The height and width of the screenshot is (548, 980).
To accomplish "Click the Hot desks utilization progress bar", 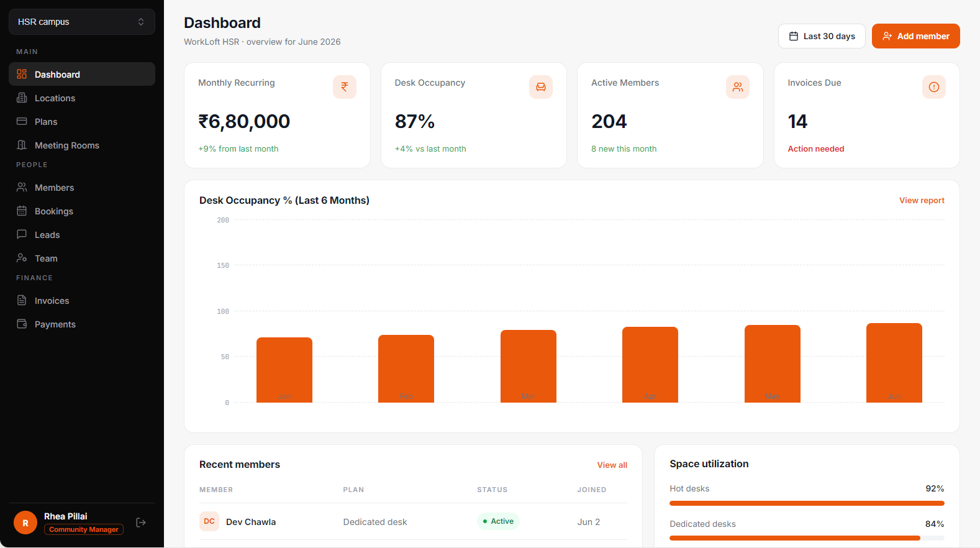I will 807,503.
